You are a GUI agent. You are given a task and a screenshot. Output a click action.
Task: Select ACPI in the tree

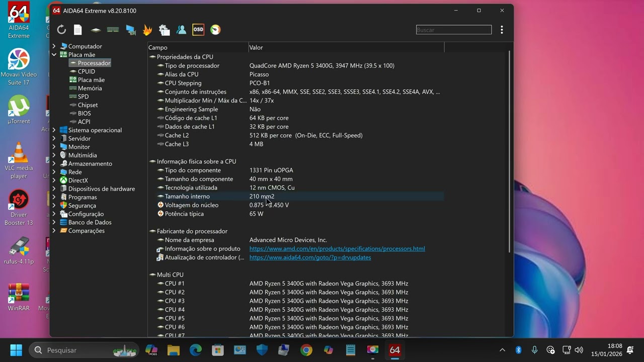[x=84, y=122]
